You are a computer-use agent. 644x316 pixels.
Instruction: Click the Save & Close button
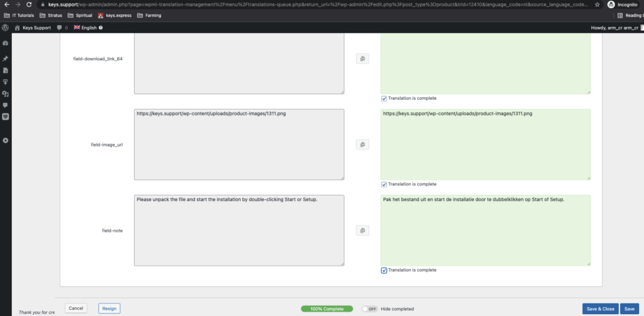[599, 308]
